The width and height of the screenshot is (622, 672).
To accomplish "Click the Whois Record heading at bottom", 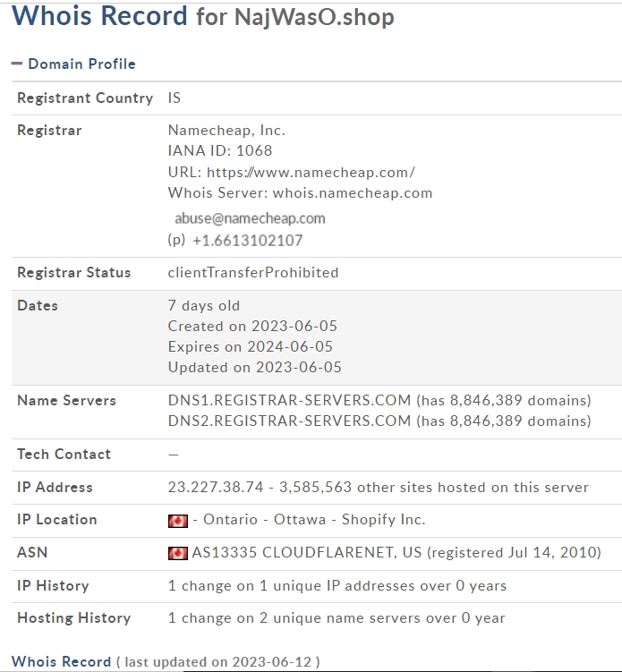I will pos(61,662).
